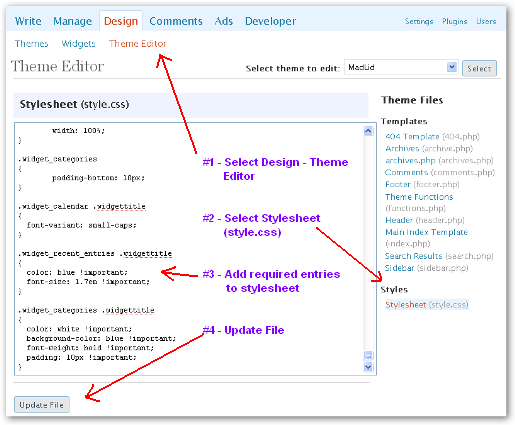Viewport: 515px width, 425px height.
Task: Open Main Index Template file
Action: 426,232
